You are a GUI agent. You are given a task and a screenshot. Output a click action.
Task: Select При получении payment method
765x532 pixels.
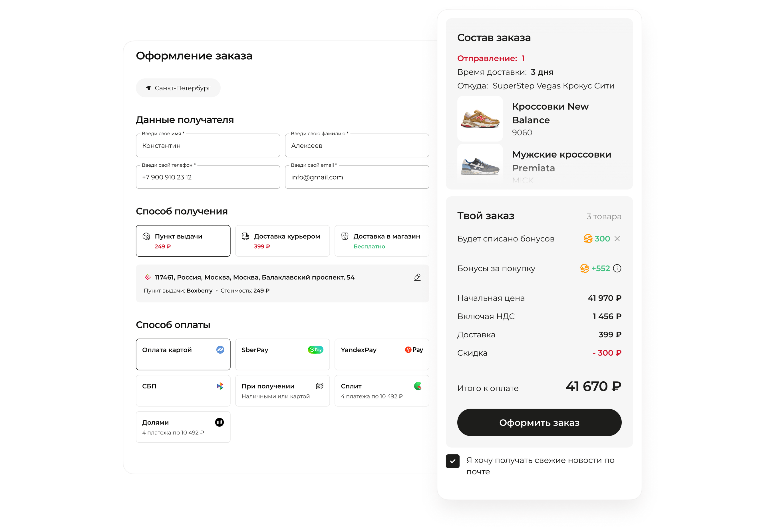pyautogui.click(x=282, y=391)
